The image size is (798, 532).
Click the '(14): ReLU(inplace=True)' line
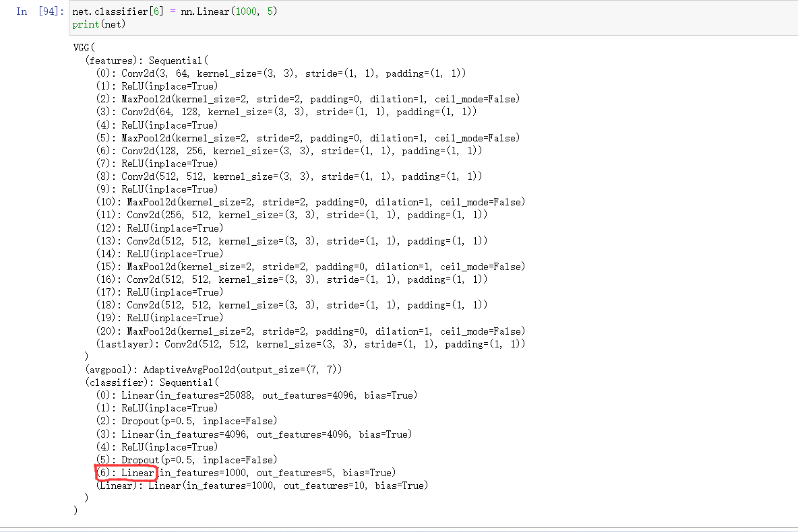tap(160, 254)
